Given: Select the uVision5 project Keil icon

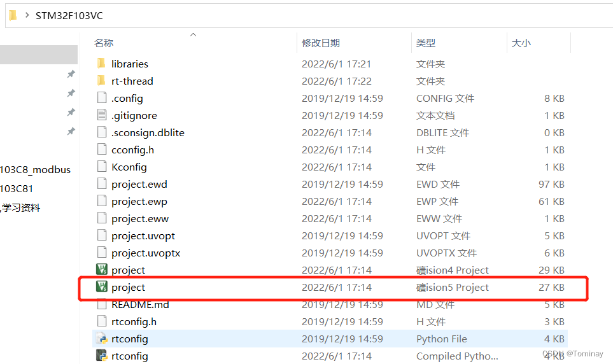Looking at the screenshot, I should coord(102,286).
